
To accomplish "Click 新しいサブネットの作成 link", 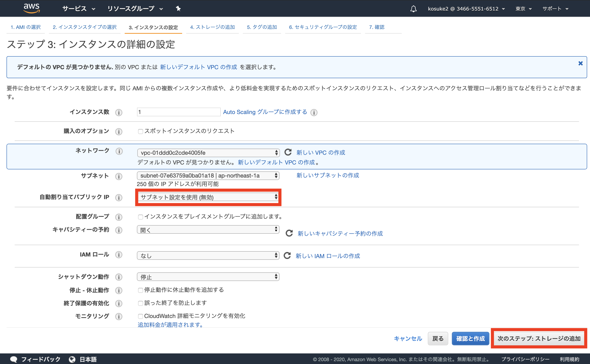I will (328, 175).
